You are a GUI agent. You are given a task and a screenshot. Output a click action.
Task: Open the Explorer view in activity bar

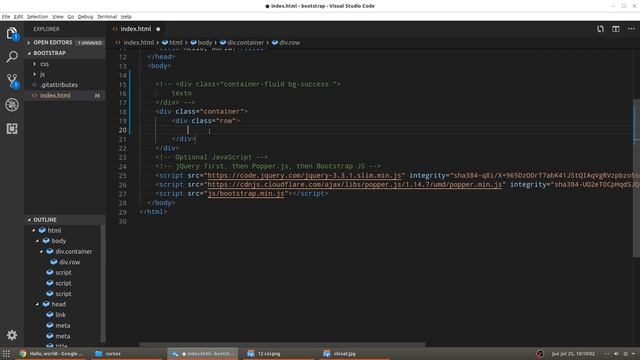[x=12, y=33]
